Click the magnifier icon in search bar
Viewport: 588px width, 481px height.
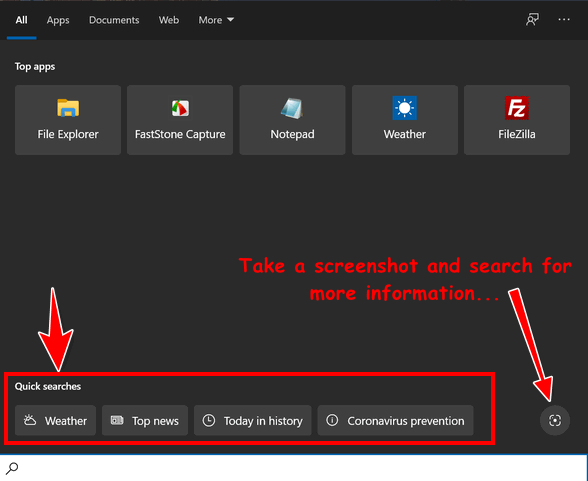12,468
